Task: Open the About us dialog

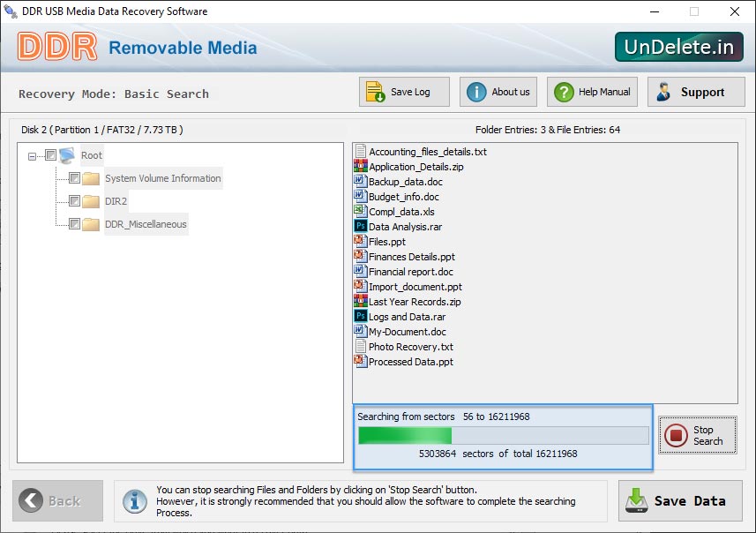Action: point(498,92)
